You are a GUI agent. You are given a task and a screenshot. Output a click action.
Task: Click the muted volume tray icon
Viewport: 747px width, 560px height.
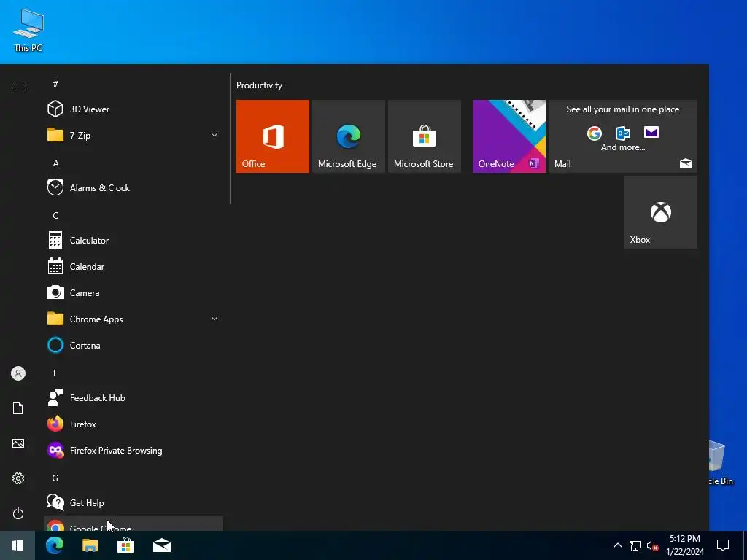(x=653, y=545)
